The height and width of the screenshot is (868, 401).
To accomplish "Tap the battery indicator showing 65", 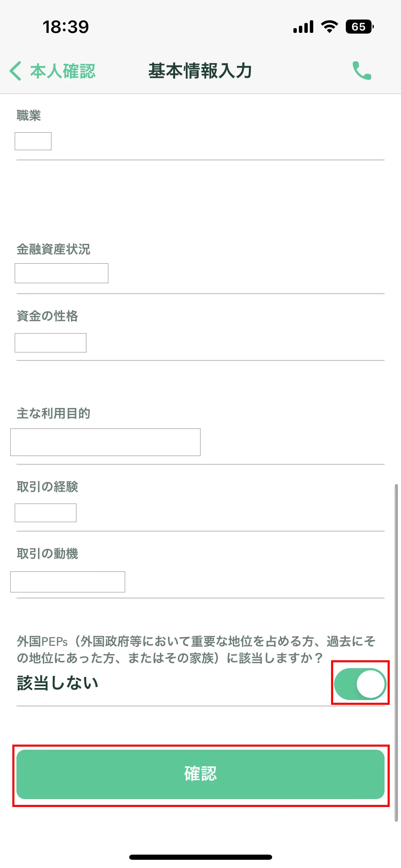I will tap(359, 26).
